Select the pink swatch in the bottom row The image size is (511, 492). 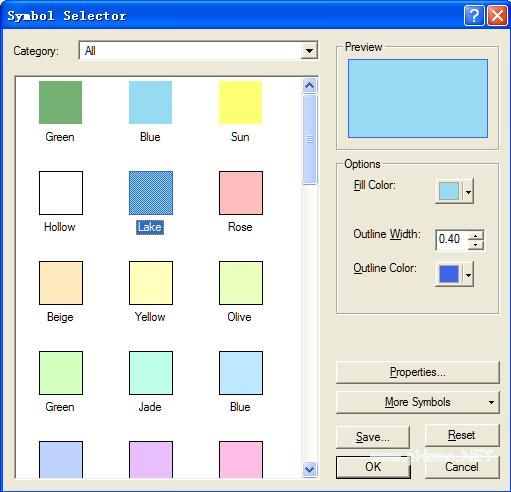tap(241, 460)
